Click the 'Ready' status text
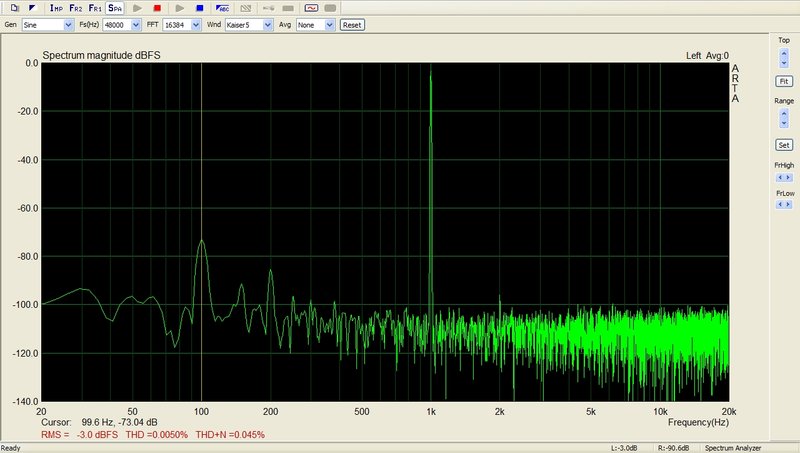 pyautogui.click(x=11, y=448)
